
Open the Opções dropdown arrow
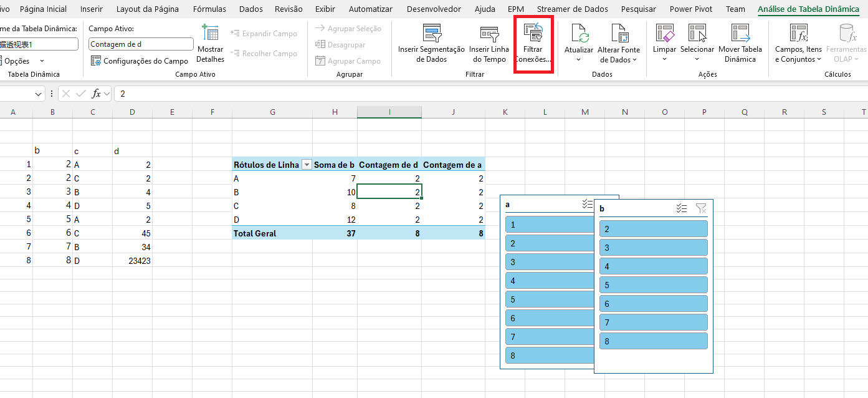(x=42, y=61)
